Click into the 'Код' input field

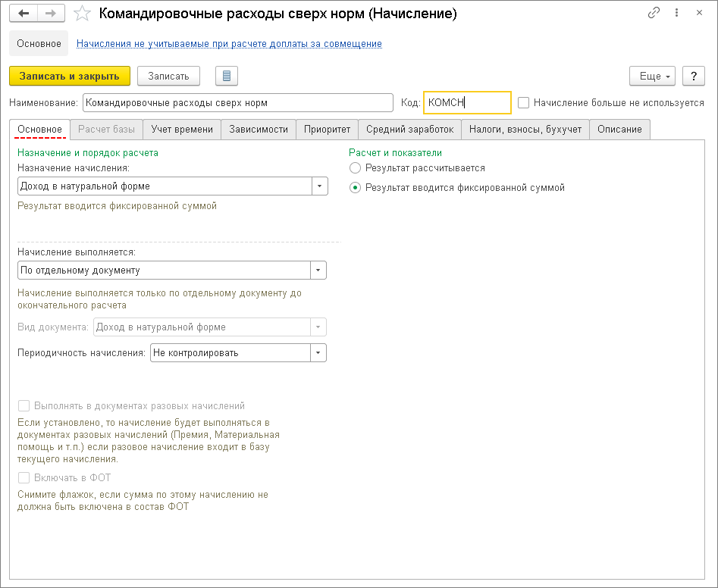tap(467, 102)
